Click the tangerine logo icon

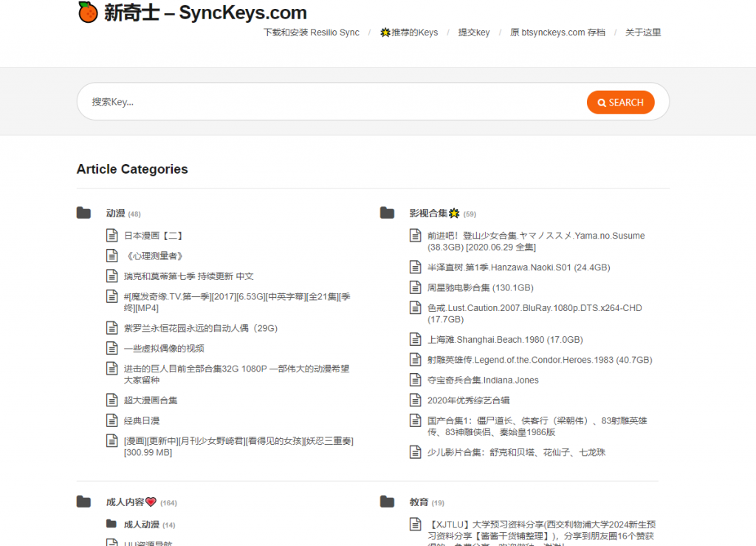point(87,13)
